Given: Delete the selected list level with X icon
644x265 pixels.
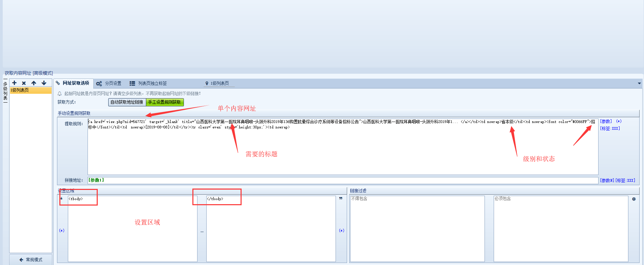Looking at the screenshot, I should [x=24, y=83].
